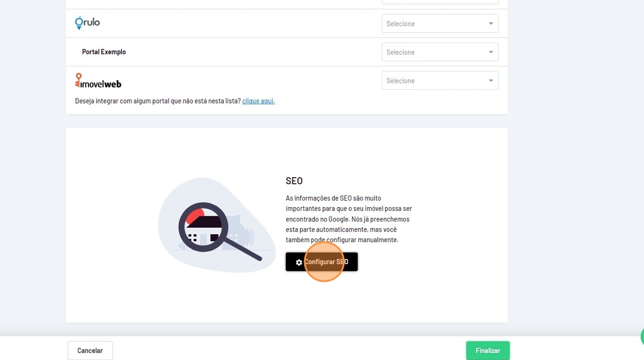The width and height of the screenshot is (644, 360).
Task: Click the SEO section heading
Action: (294, 181)
